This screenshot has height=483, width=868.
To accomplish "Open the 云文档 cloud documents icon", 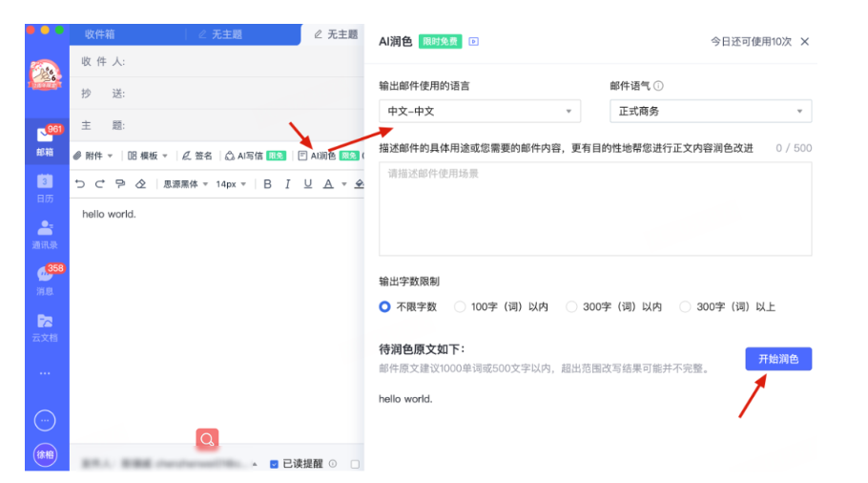I will 46,327.
